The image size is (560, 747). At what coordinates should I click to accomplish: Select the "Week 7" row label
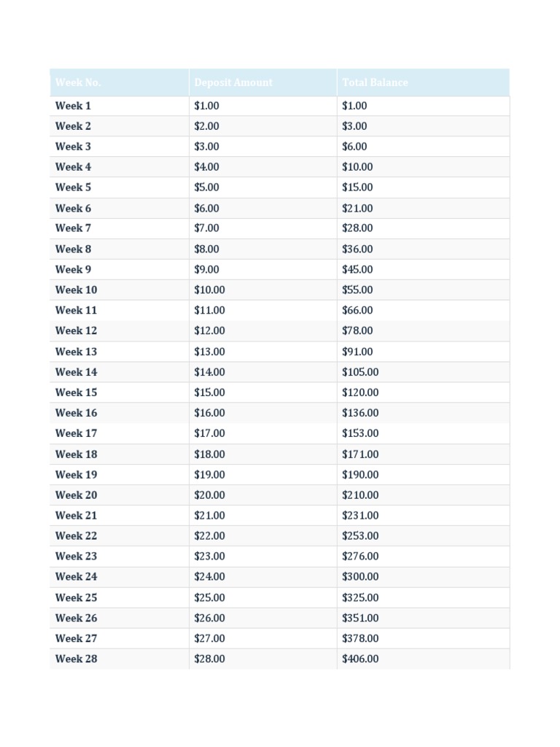pyautogui.click(x=73, y=228)
